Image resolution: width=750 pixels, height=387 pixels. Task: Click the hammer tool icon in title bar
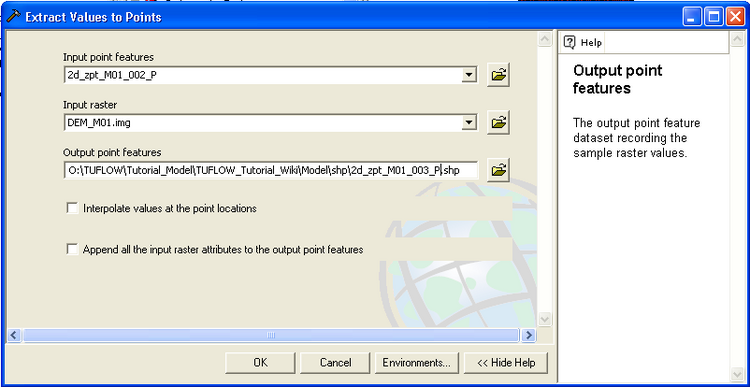pyautogui.click(x=13, y=17)
